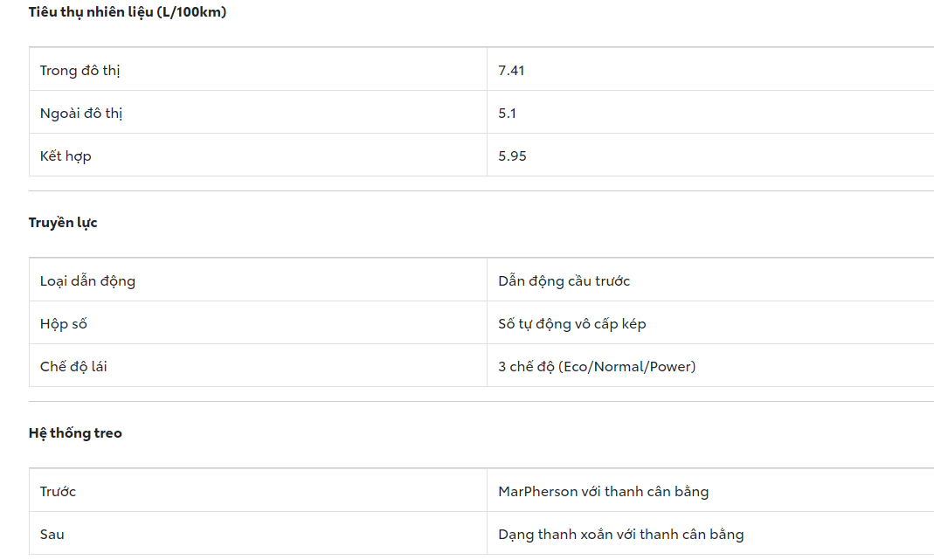Click the Truyền lực section heading
The image size is (934, 560).
(x=63, y=223)
